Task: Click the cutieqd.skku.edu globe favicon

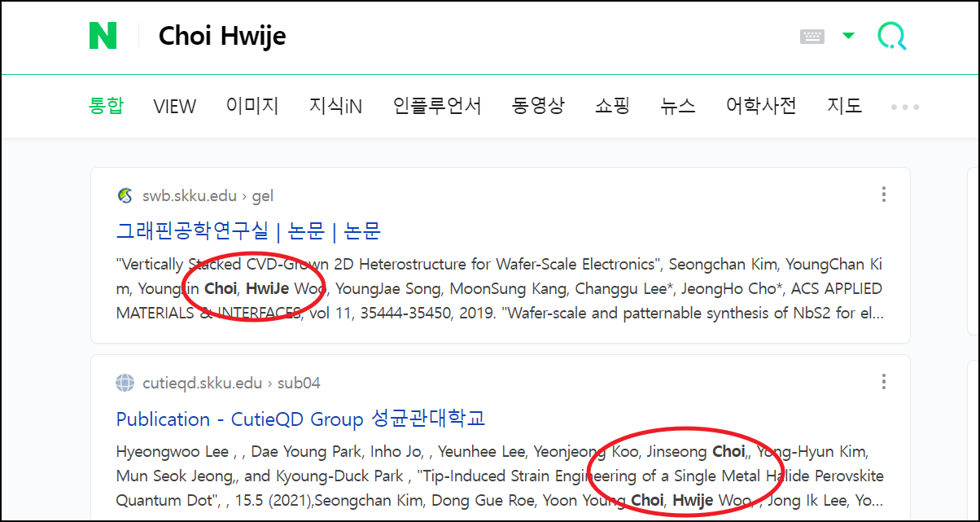Action: (125, 383)
